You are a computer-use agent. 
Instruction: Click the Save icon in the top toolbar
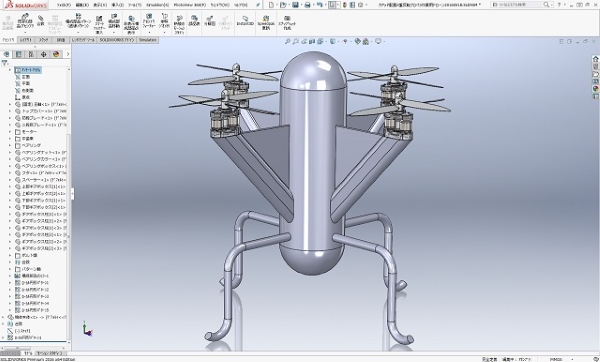[x=295, y=5]
